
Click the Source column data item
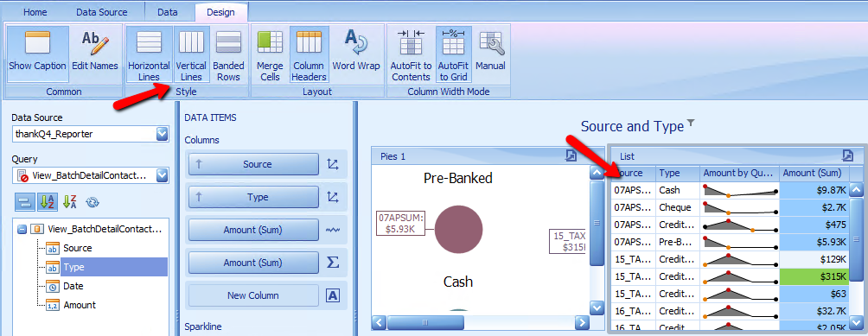point(253,164)
